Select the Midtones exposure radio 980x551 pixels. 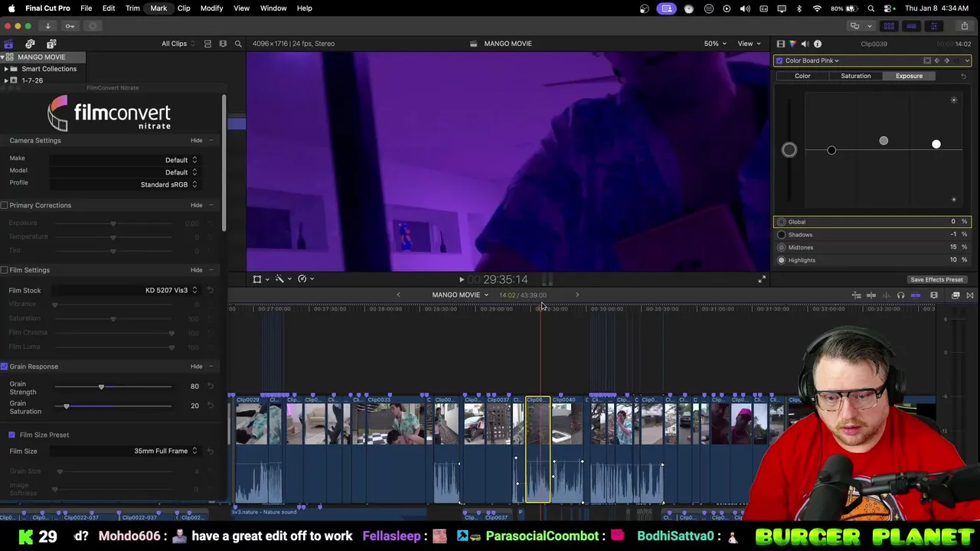point(782,247)
